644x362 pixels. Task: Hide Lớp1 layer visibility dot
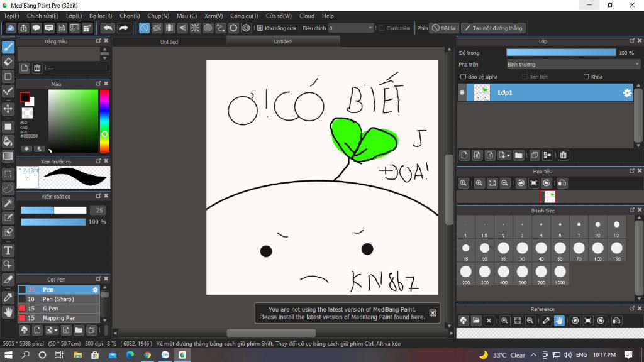pos(462,93)
